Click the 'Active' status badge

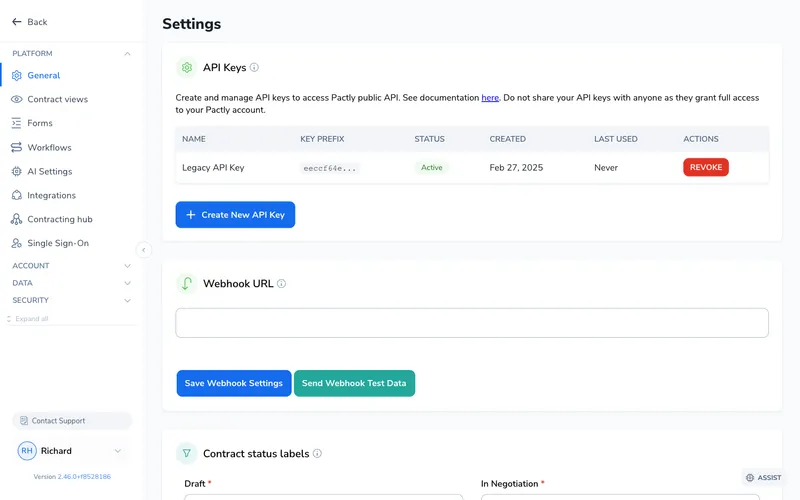pos(432,167)
